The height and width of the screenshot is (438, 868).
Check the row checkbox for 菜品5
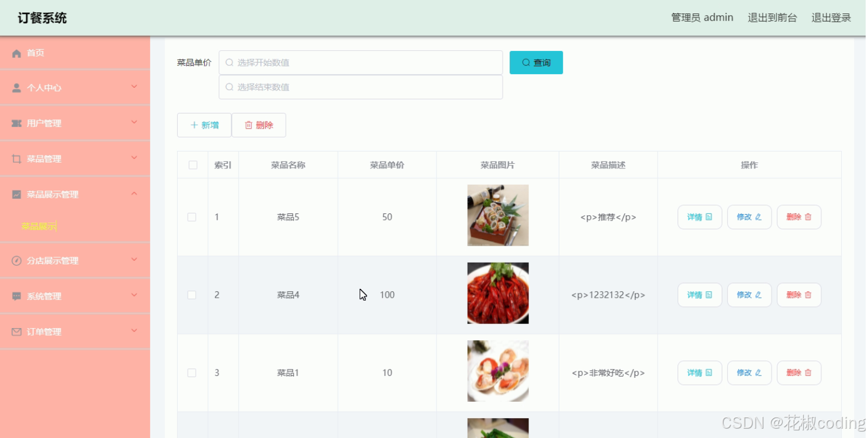click(x=192, y=216)
